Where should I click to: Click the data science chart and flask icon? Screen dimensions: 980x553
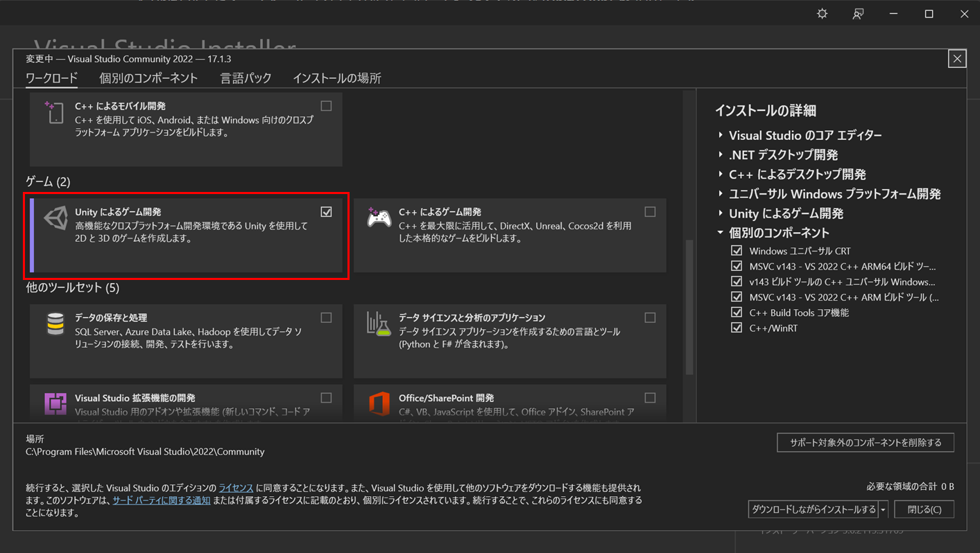tap(379, 324)
